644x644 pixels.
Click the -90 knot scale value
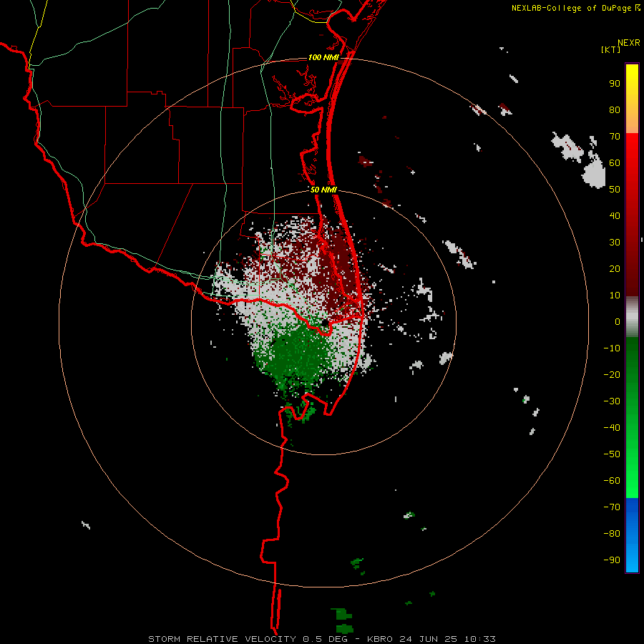tap(612, 560)
